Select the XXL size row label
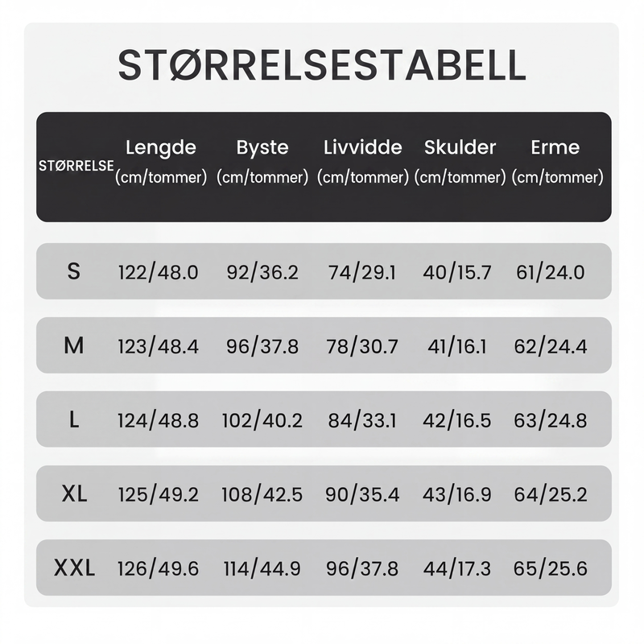 [74, 568]
